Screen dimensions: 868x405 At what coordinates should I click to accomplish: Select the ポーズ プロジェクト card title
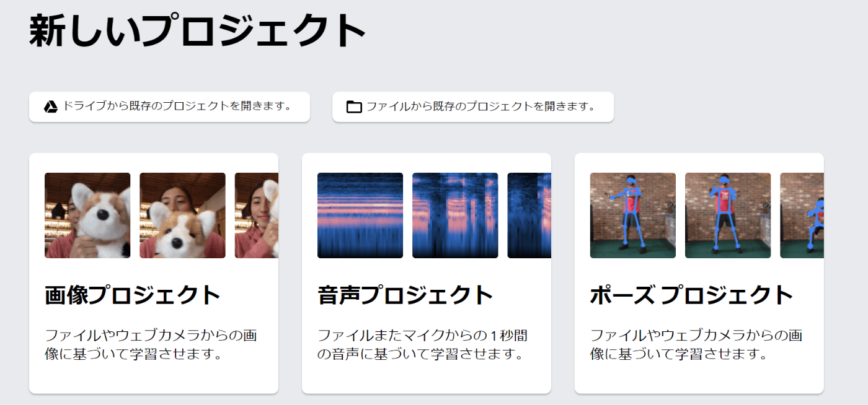[692, 295]
